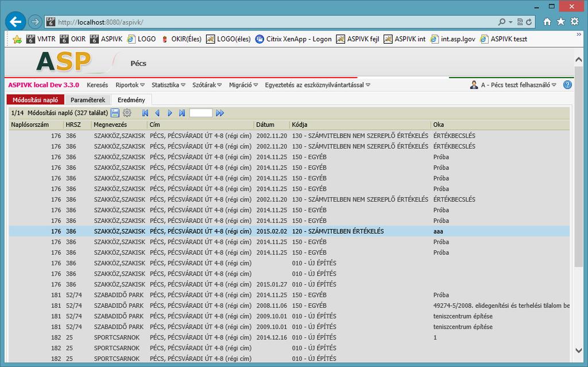588x367 pixels.
Task: Click the 'aaa' reason cell
Action: 438,231
